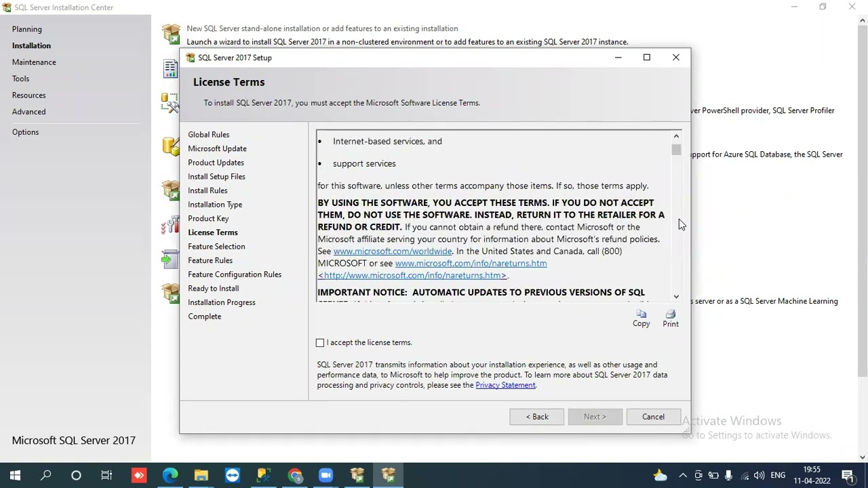The height and width of the screenshot is (488, 868).
Task: Click the License Terms step in sidebar
Action: click(x=213, y=232)
